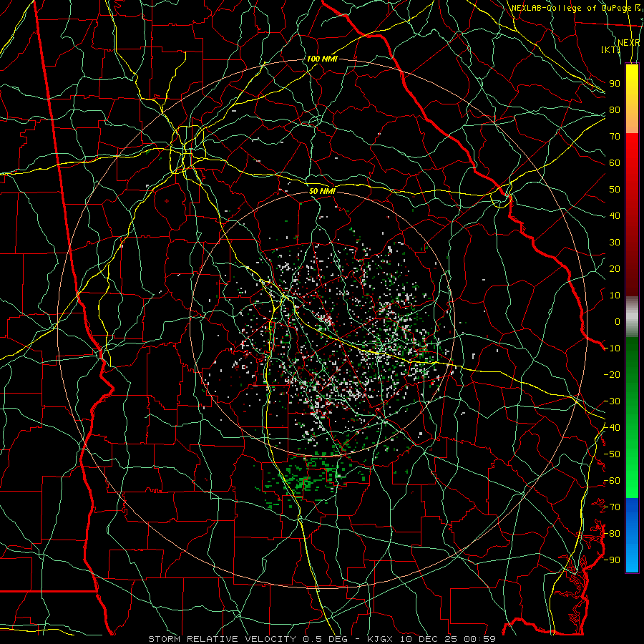
Task: Click the 0 velocity scale label
Action: pyautogui.click(x=618, y=322)
